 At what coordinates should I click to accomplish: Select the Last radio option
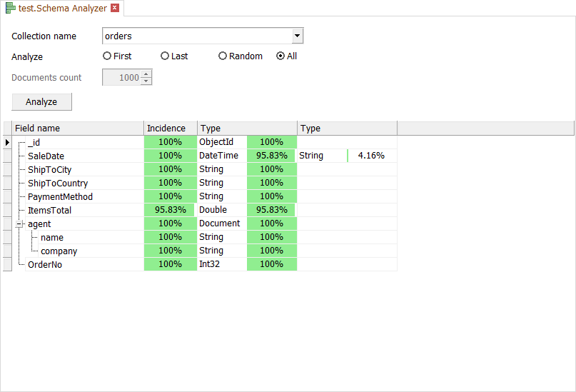pos(165,56)
